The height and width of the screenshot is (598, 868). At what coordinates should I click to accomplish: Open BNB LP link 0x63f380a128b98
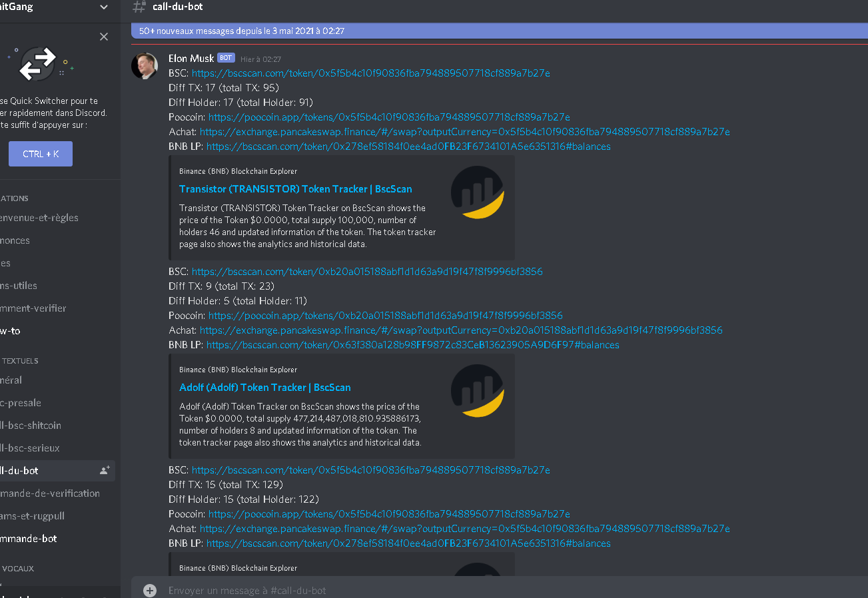413,345
